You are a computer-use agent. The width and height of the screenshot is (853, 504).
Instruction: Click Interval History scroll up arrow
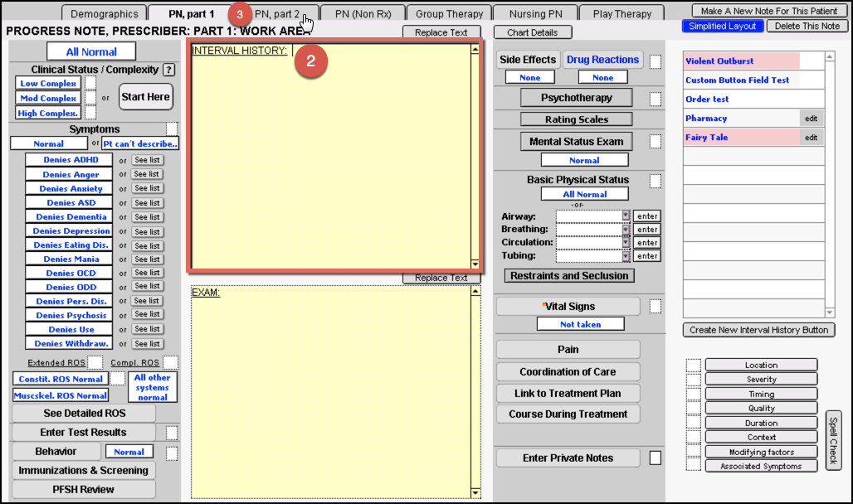[475, 49]
